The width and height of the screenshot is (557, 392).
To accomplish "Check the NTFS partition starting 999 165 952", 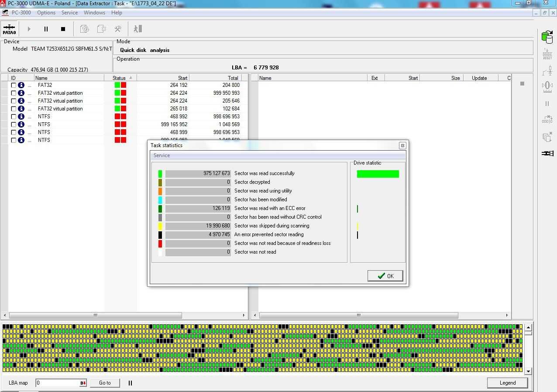I will point(14,124).
